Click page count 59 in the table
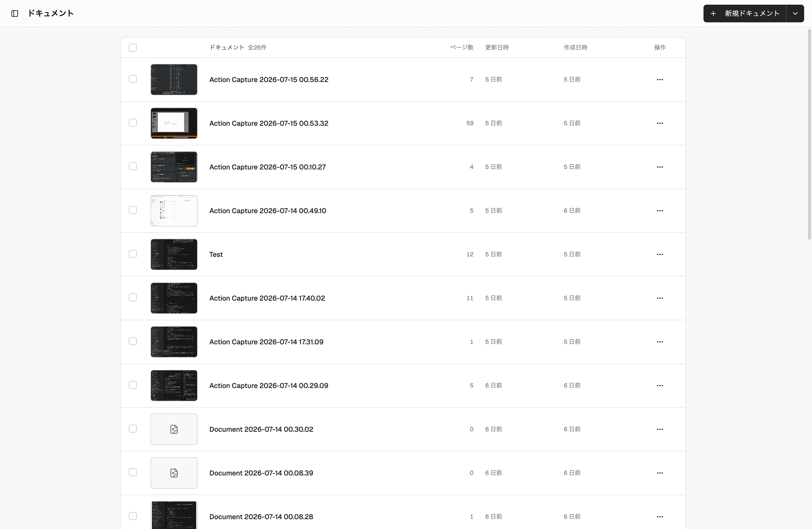Viewport: 812px width, 529px height. point(470,123)
